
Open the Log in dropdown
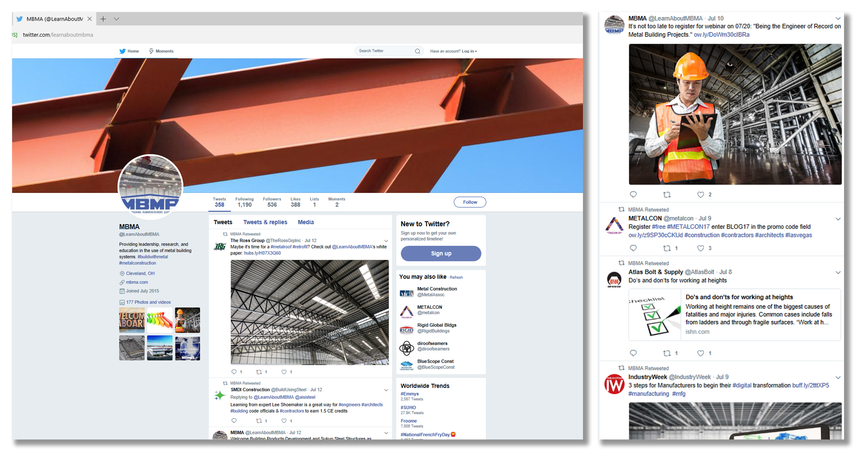coord(469,51)
